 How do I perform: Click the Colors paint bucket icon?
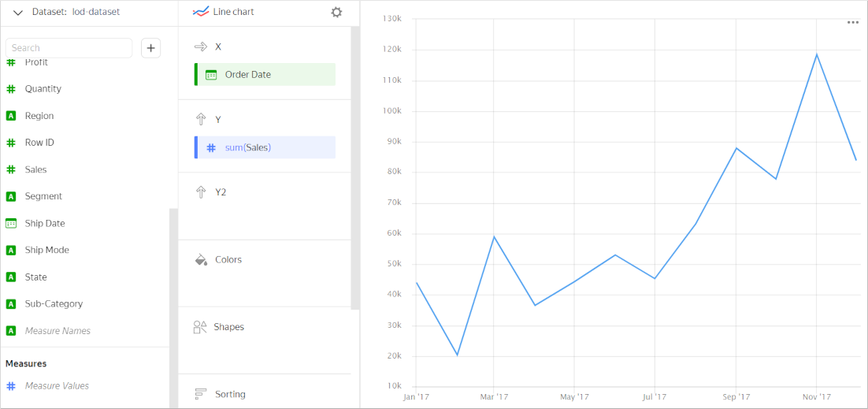tap(200, 259)
